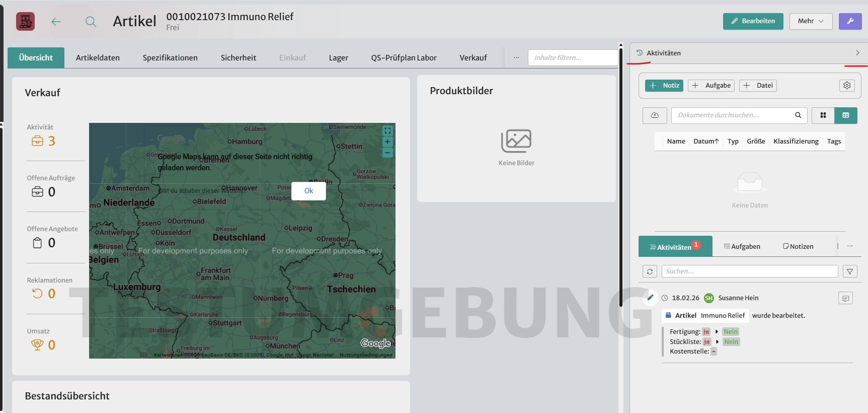Sort documents by Tags column

pos(834,142)
